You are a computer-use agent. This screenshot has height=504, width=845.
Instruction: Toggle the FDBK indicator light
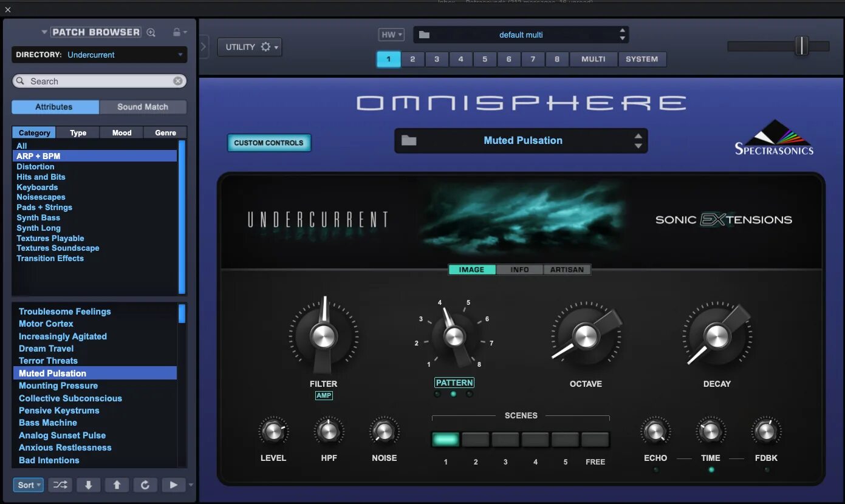click(x=767, y=469)
